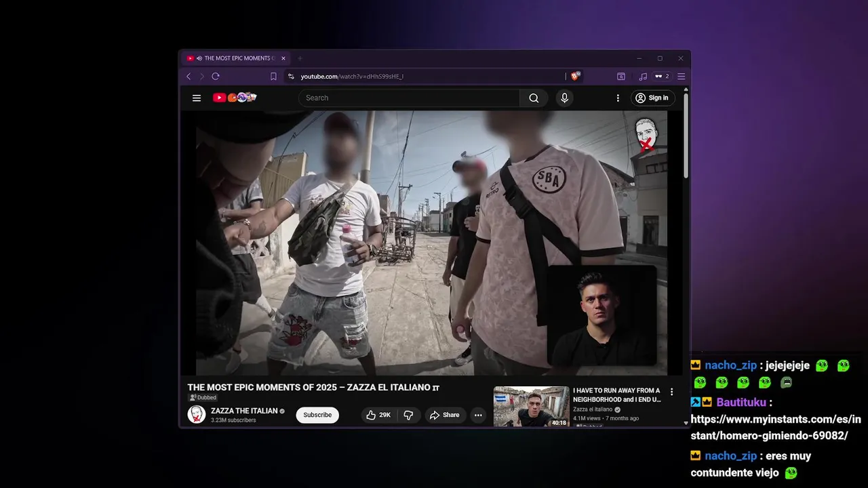The height and width of the screenshot is (488, 868).
Task: Click nacho_zip on the eres muy contundente message
Action: pyautogui.click(x=730, y=456)
